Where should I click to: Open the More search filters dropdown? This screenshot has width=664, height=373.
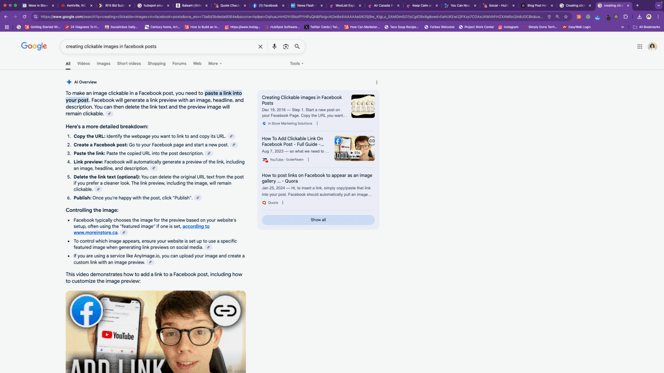click(215, 64)
